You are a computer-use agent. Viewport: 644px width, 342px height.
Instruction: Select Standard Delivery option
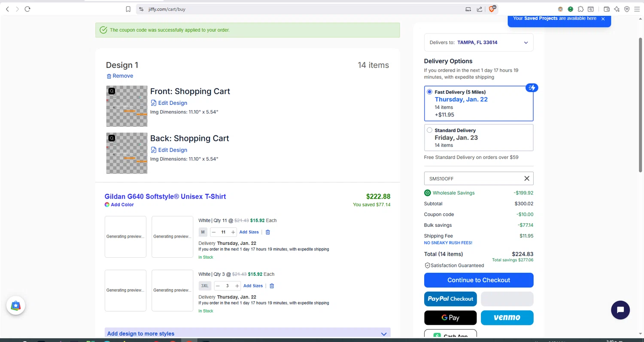coord(430,130)
